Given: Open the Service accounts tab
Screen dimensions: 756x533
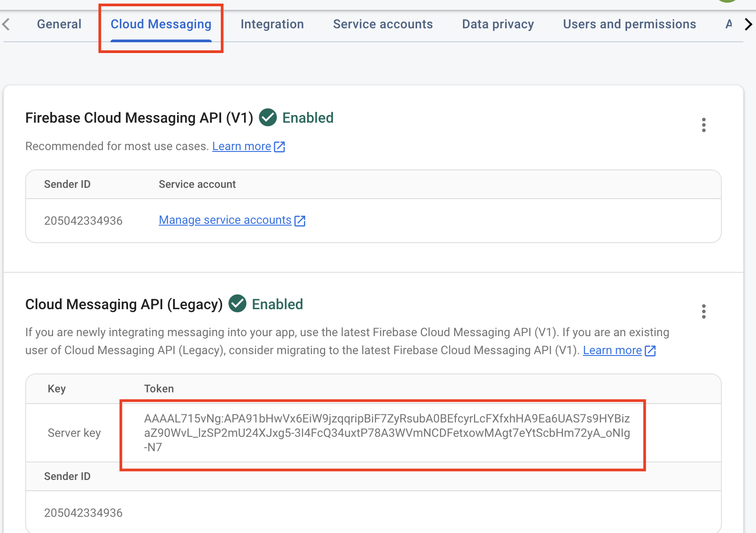Looking at the screenshot, I should click(x=382, y=24).
